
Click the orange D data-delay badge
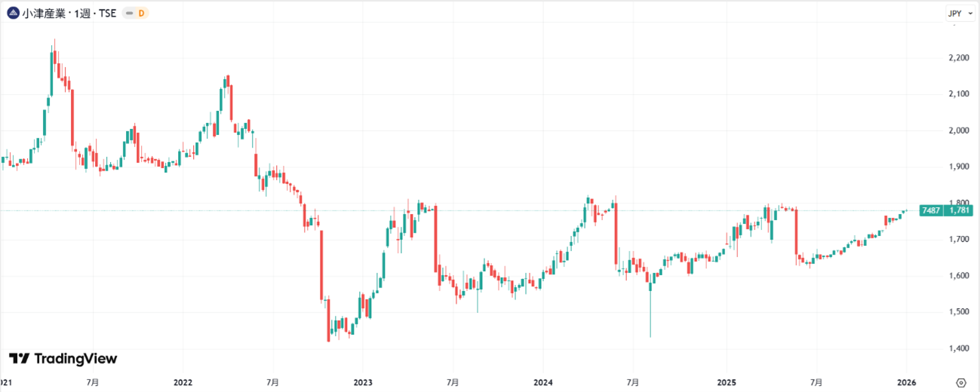(x=140, y=14)
